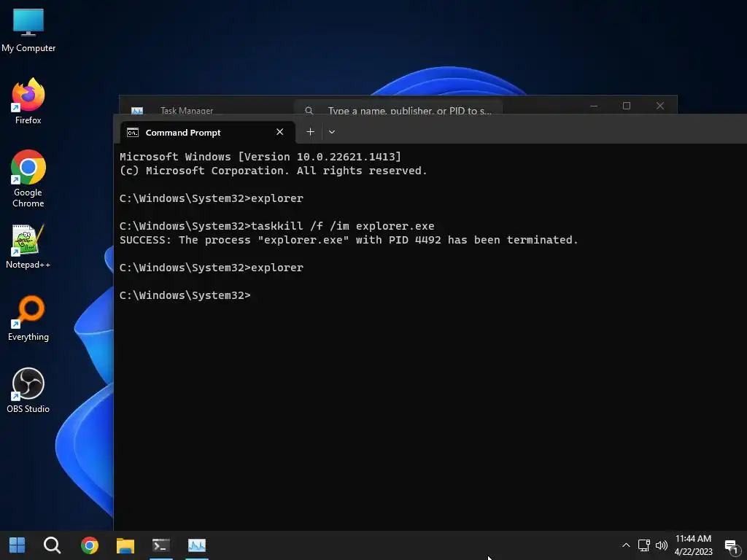Click the 'Microsoft Windows [Version 10.0.22621.1413]' line
The image size is (747, 560).
[260, 157]
